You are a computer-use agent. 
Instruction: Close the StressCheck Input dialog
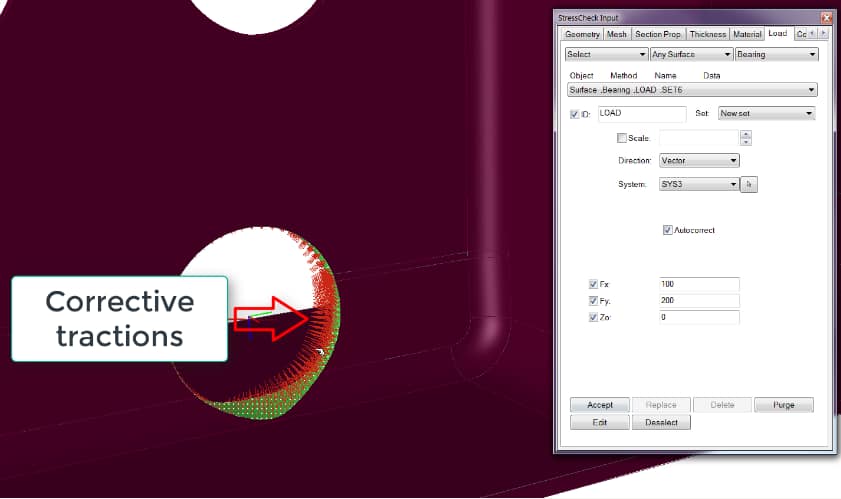(826, 18)
